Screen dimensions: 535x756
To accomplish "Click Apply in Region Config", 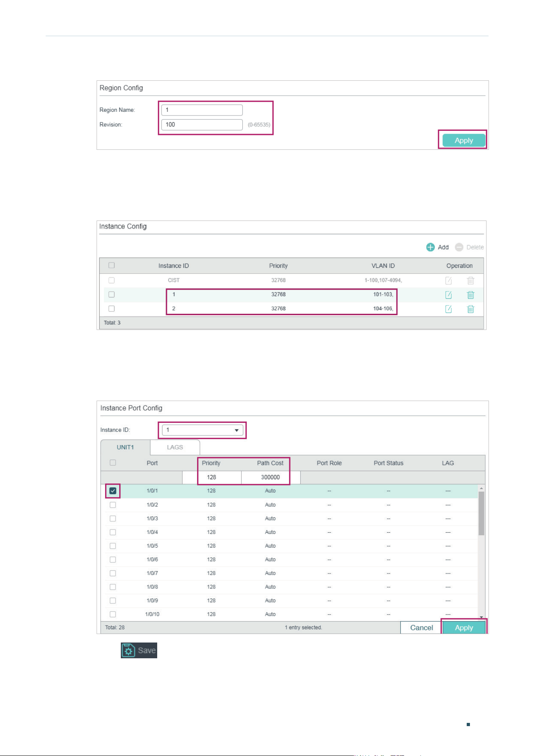I will click(x=464, y=141).
